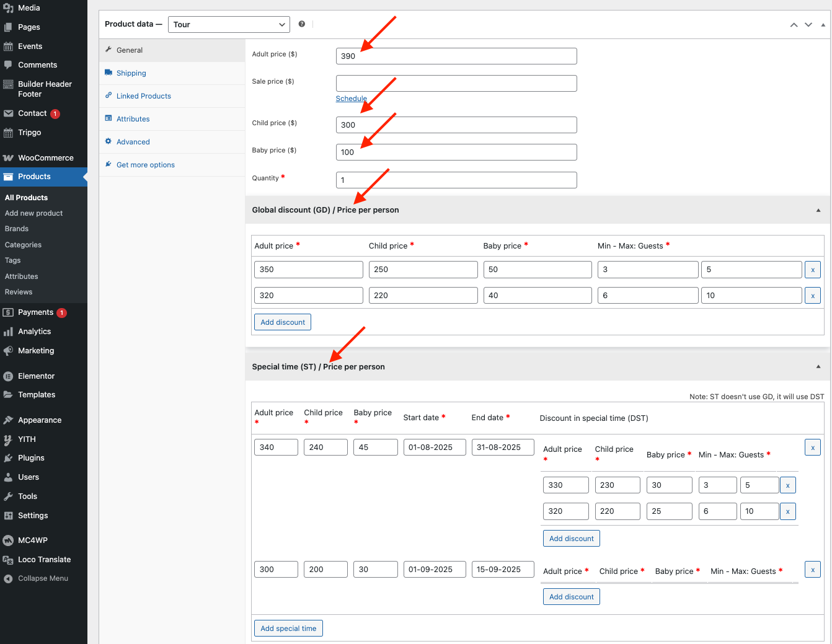The height and width of the screenshot is (644, 832).
Task: Click the Users person icon
Action: pyautogui.click(x=8, y=477)
